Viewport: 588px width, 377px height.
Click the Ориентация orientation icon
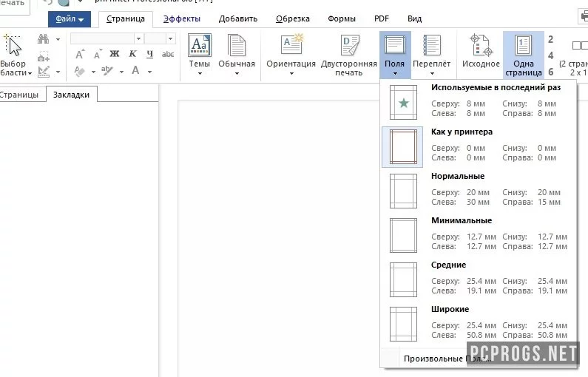tap(291, 44)
